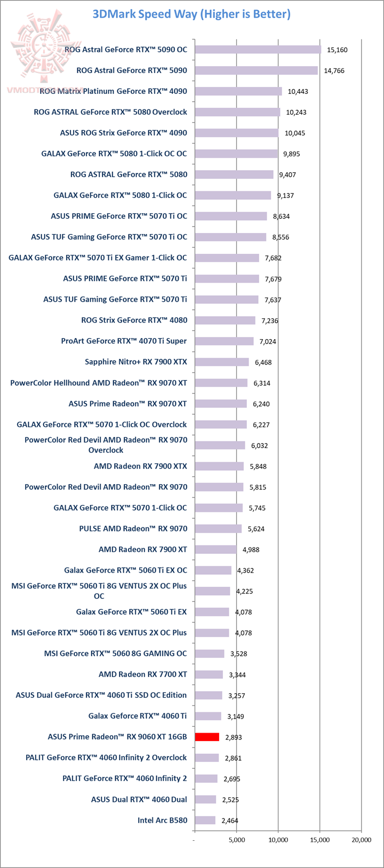Screen dimensions: 384x868
Task: Select the AMD Radeon RX 7700 XT label
Action: (142, 674)
